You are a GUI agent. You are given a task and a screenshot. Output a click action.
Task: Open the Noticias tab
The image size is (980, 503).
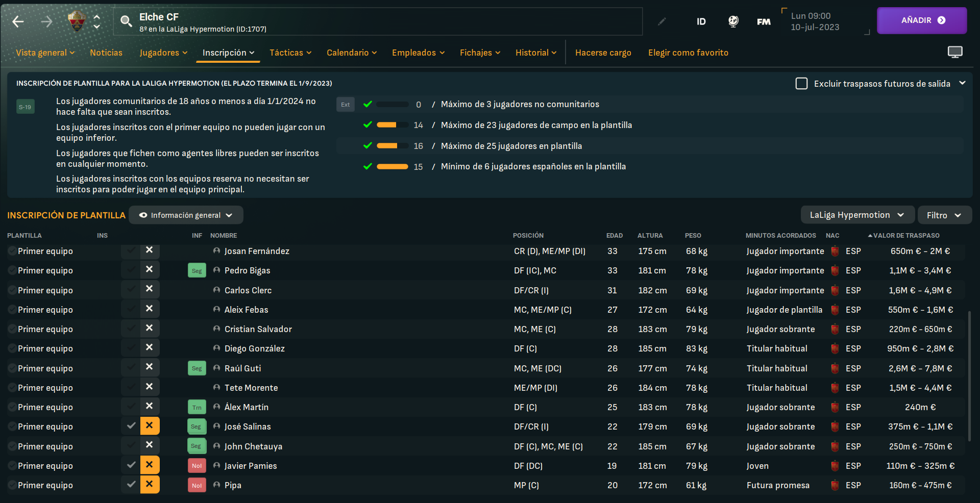coord(106,53)
